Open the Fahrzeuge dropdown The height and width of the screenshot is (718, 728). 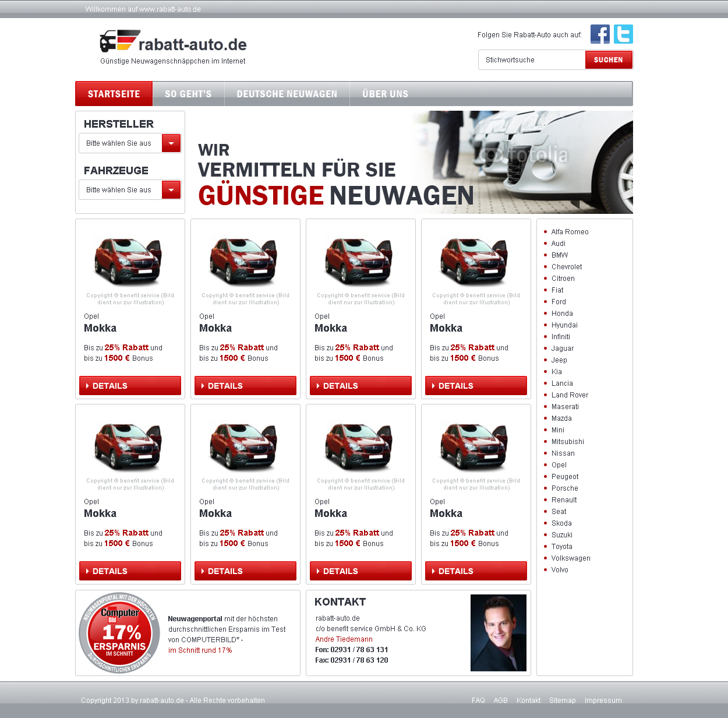(x=130, y=190)
